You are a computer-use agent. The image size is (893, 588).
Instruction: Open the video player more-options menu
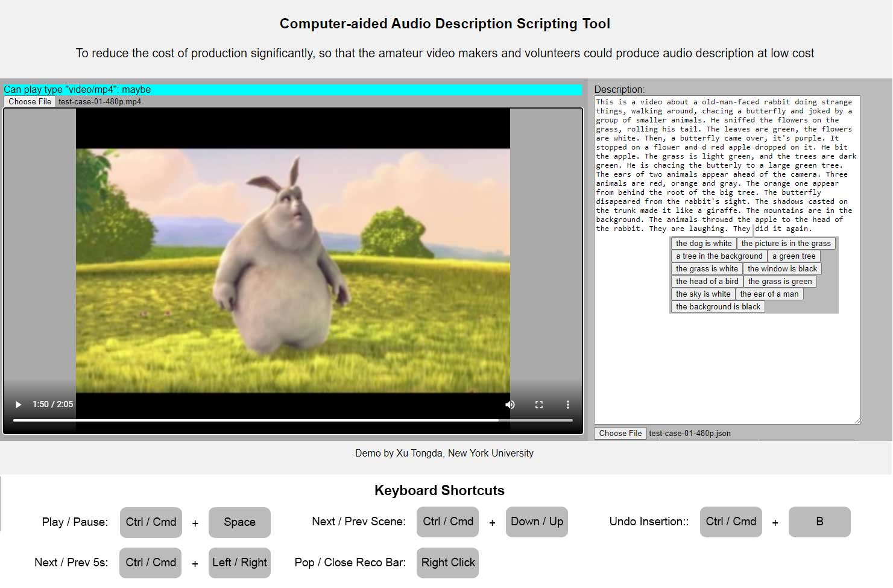pyautogui.click(x=567, y=405)
